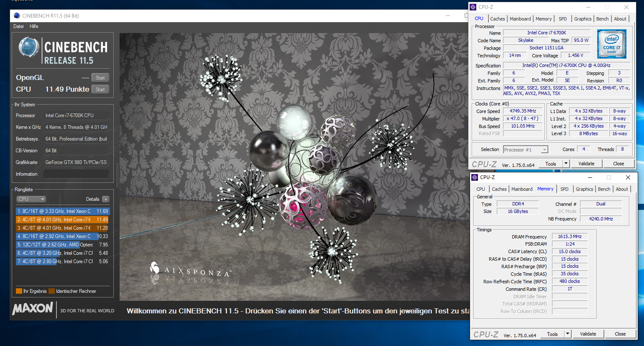
Task: Click the AIXSPONZA logo in render
Action: 190,271
